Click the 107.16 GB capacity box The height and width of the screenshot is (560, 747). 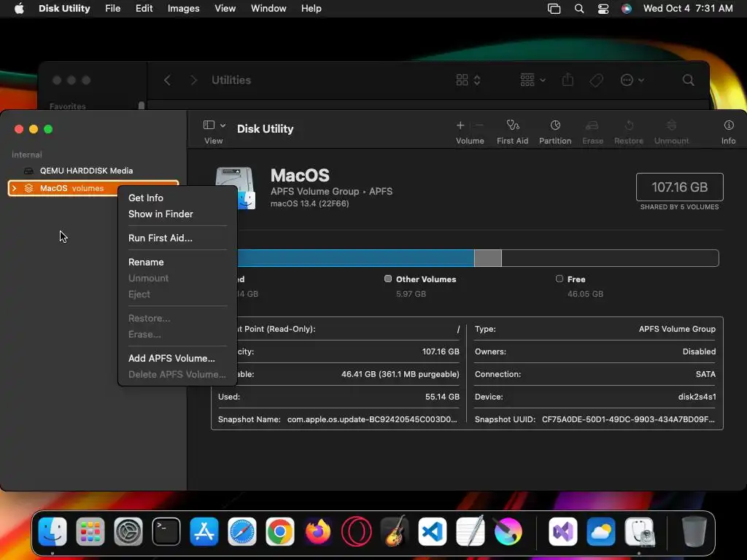[679, 187]
